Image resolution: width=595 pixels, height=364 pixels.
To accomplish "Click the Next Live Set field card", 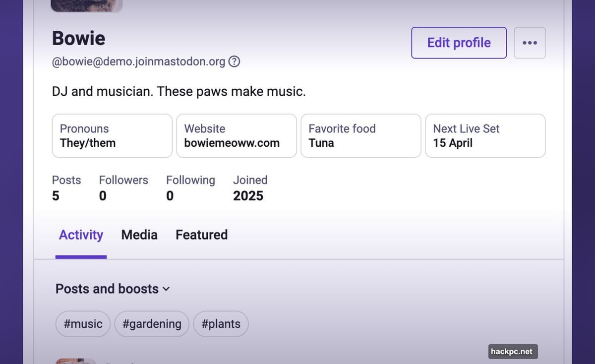I will tap(485, 136).
